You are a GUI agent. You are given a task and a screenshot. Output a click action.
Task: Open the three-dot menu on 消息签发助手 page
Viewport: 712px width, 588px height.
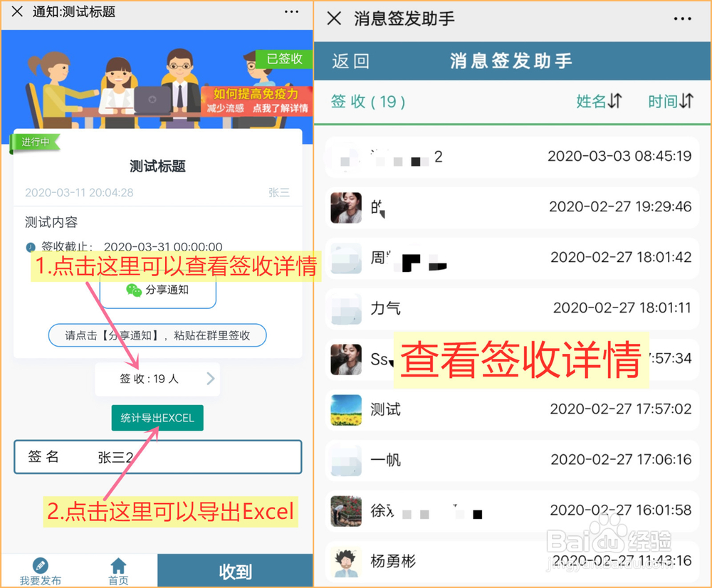click(682, 19)
